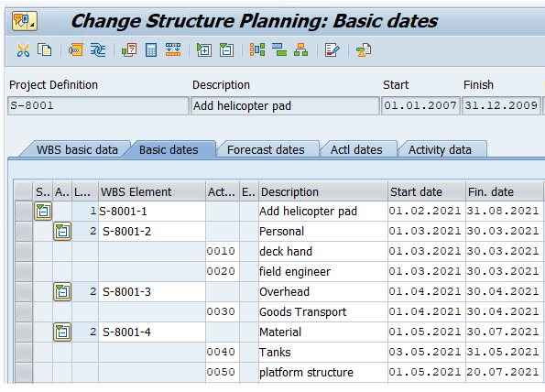This screenshot has height=392, width=545.
Task: Click the Project Definition field S-8001
Action: (98, 105)
